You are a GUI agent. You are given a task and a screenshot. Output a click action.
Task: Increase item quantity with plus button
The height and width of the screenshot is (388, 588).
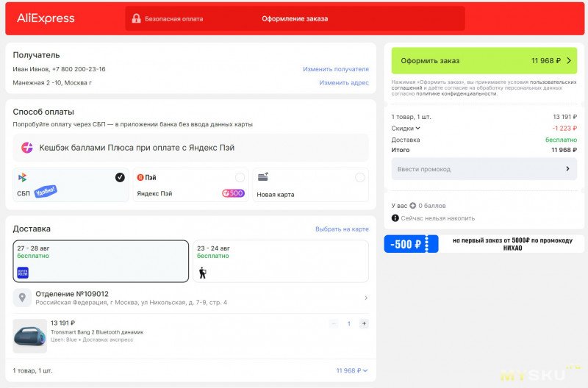[364, 323]
